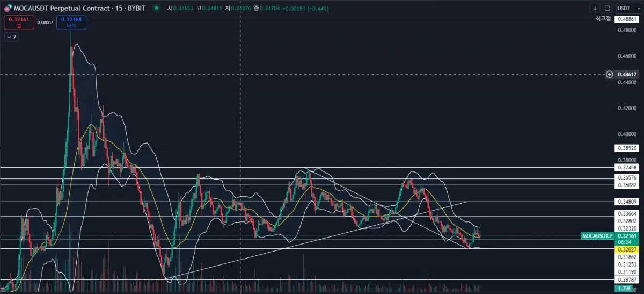The width and height of the screenshot is (644, 294).
Task: Open the USDT currency dropdown
Action: [x=628, y=8]
